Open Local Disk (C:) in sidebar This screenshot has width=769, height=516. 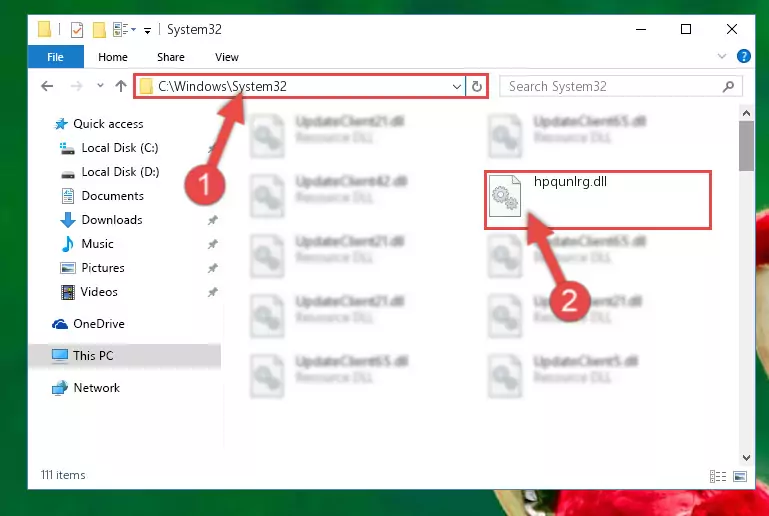coord(120,148)
